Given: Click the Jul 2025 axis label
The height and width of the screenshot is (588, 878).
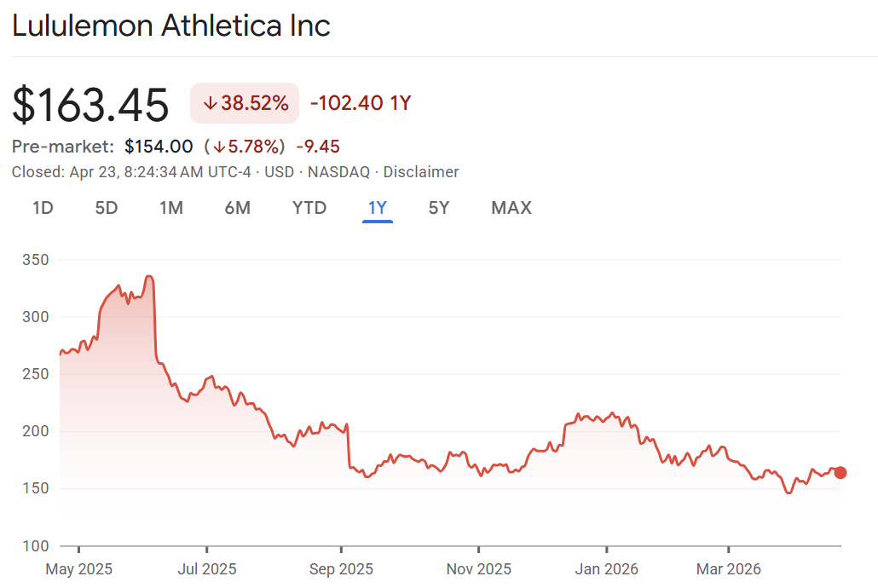Looking at the screenshot, I should 207,568.
